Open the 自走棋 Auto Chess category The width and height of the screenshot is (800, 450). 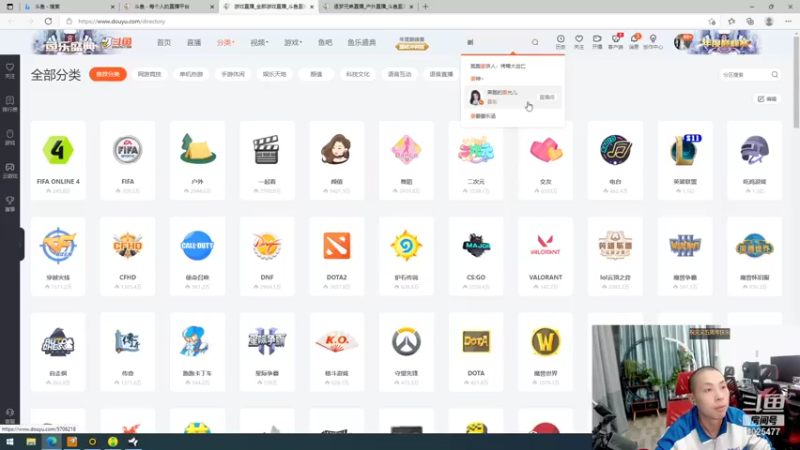point(58,352)
